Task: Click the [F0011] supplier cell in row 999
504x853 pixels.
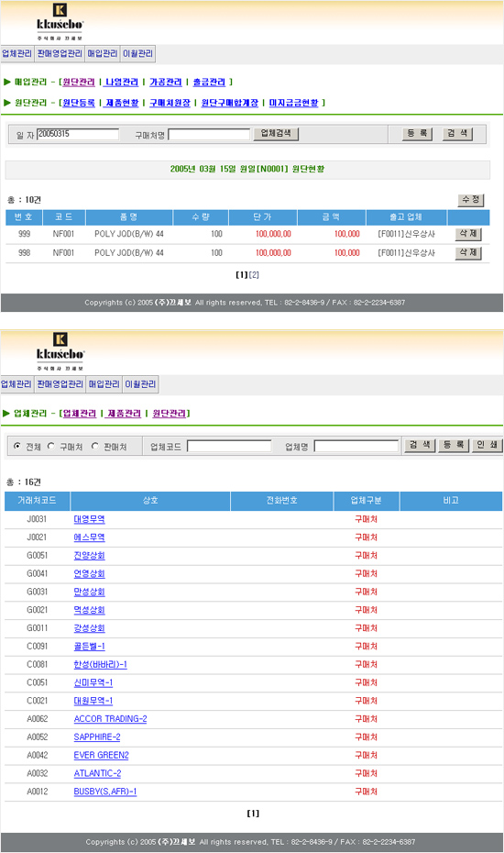Action: point(406,234)
